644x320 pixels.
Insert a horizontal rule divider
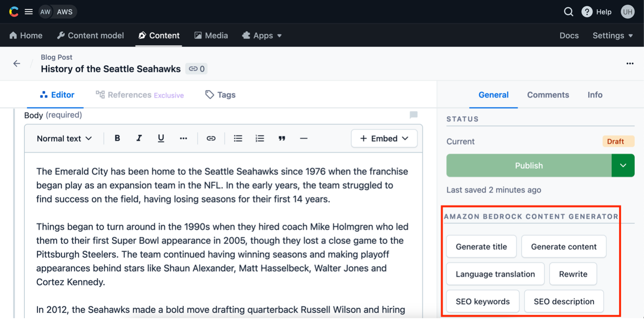[304, 138]
